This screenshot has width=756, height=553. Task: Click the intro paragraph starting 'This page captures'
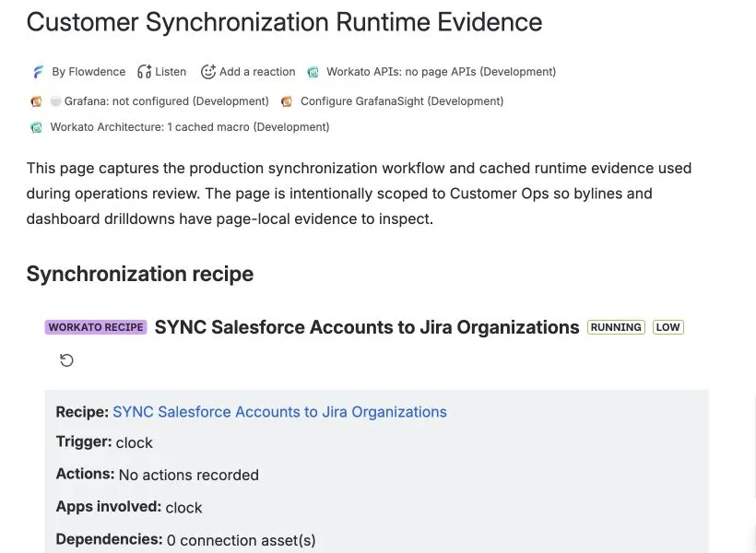click(360, 194)
